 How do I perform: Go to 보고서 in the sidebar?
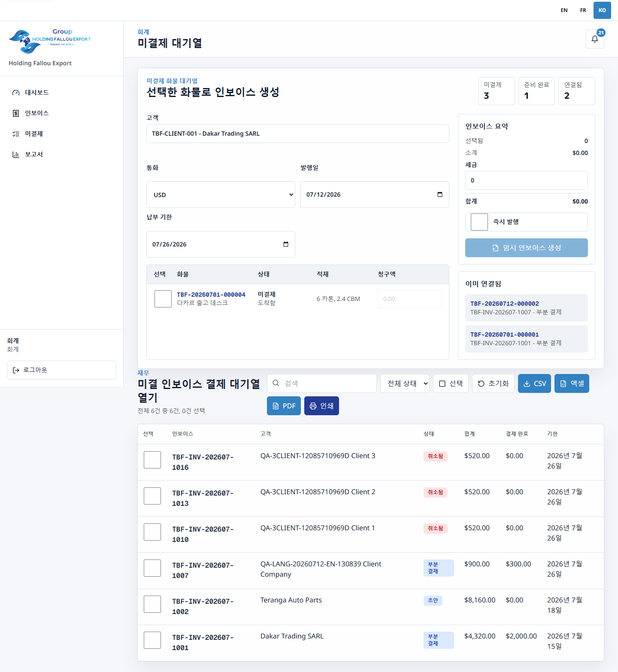click(x=62, y=155)
